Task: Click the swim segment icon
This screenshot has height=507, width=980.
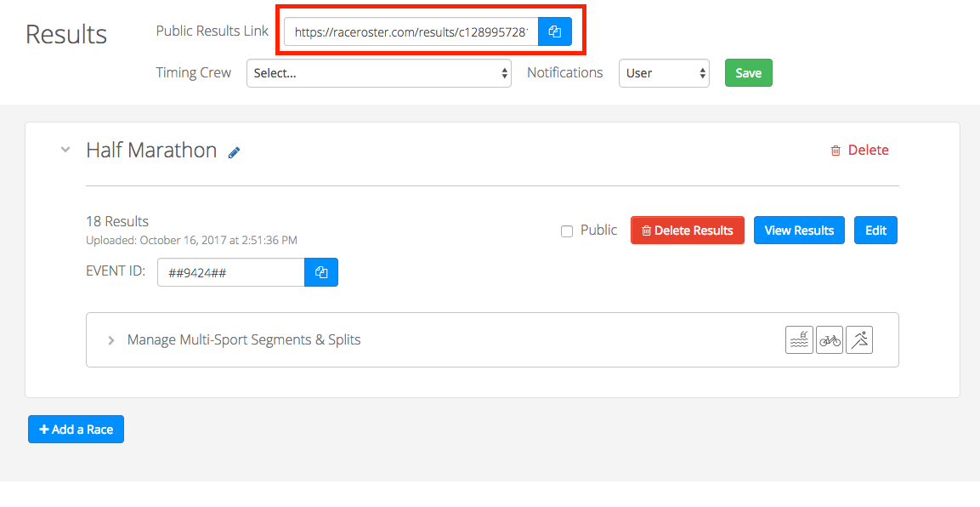Action: tap(799, 340)
